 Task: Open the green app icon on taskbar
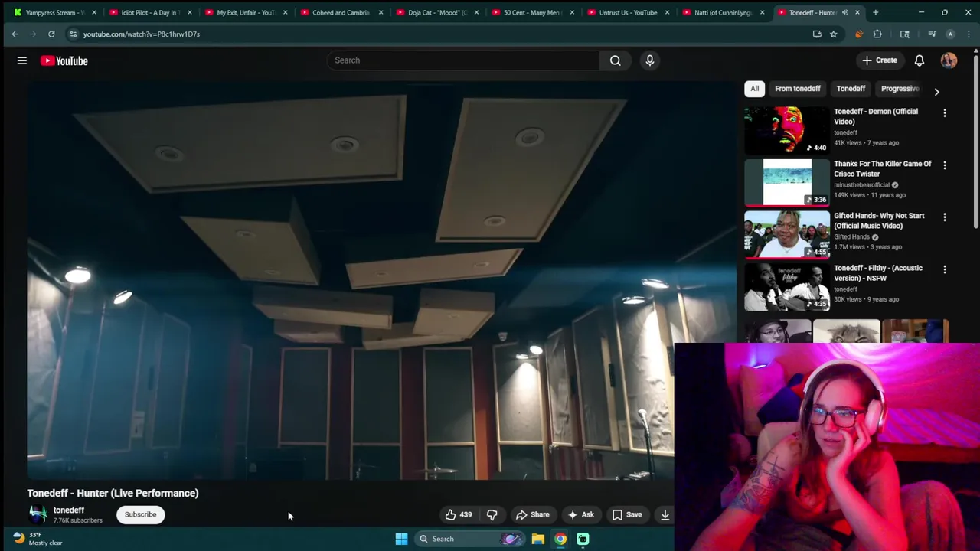click(x=583, y=539)
